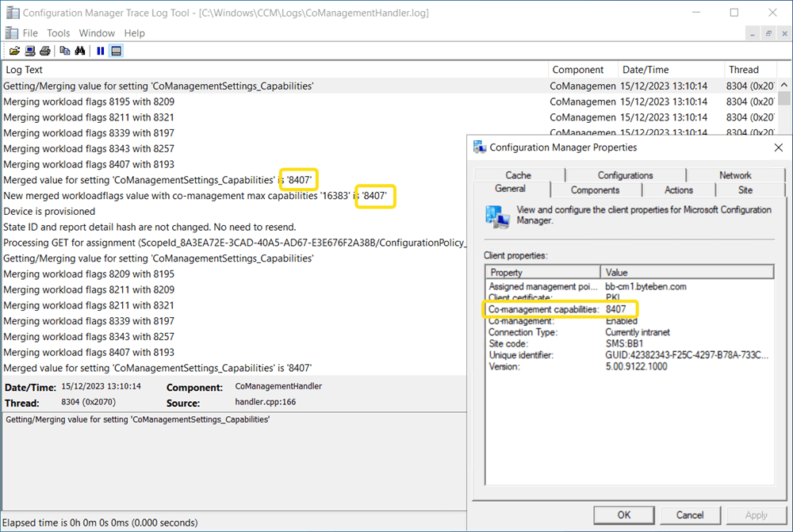Minimize the inner log document window
793x532 pixels.
click(x=753, y=33)
